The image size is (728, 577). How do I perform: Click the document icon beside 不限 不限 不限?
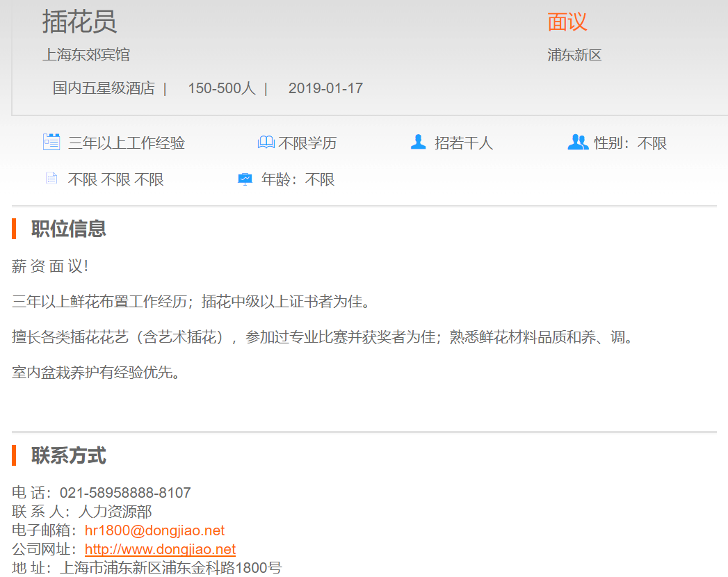point(51,179)
